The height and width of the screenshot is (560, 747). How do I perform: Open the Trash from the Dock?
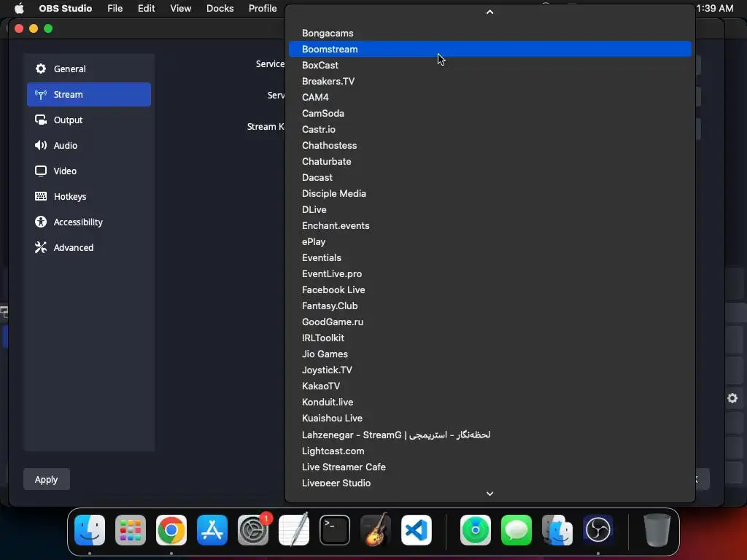pos(657,529)
